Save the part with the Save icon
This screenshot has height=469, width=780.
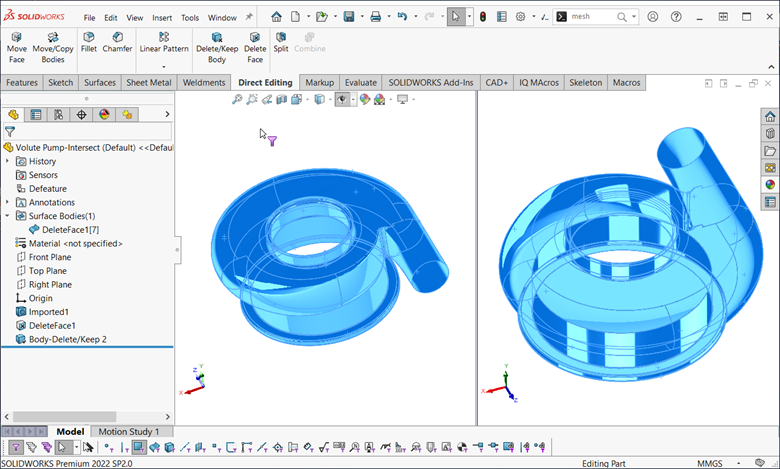pyautogui.click(x=349, y=17)
